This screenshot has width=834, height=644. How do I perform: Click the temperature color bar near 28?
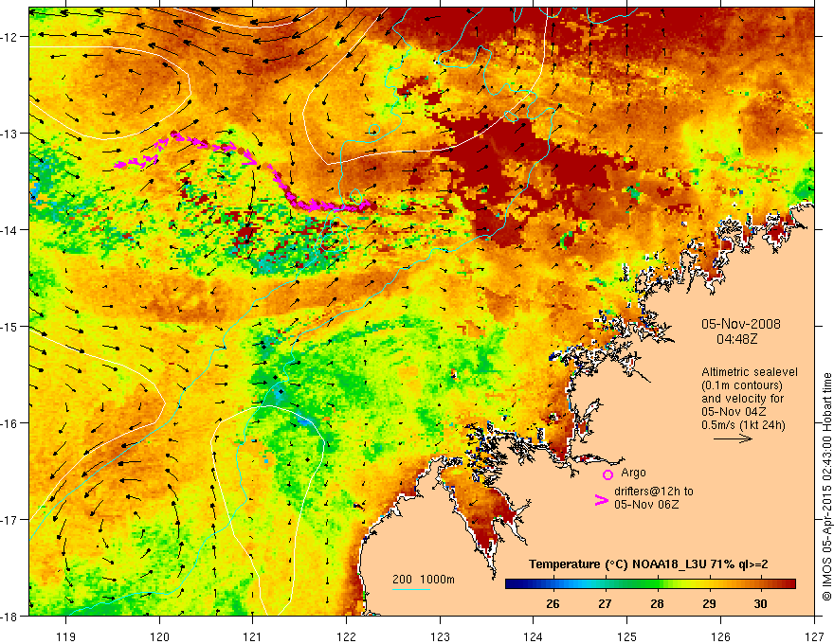click(x=657, y=583)
